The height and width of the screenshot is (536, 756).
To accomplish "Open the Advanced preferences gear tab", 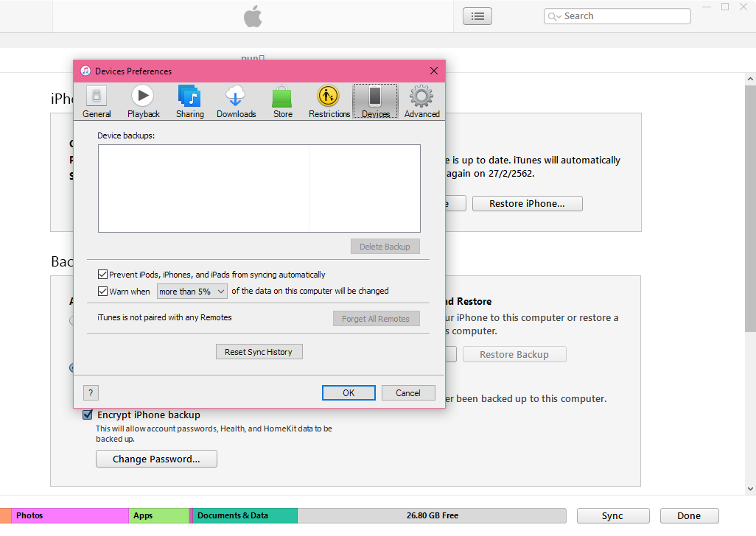I will click(422, 102).
